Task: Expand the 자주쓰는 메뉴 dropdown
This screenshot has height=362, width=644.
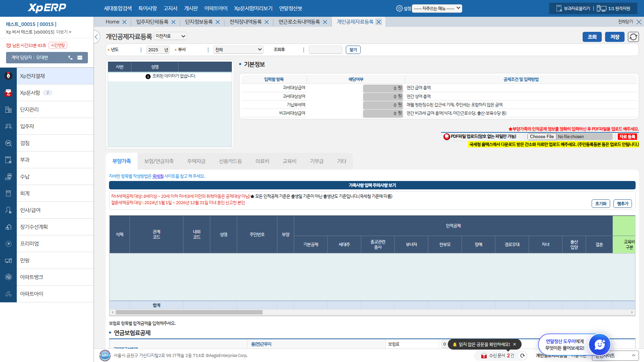Action: coord(437,8)
